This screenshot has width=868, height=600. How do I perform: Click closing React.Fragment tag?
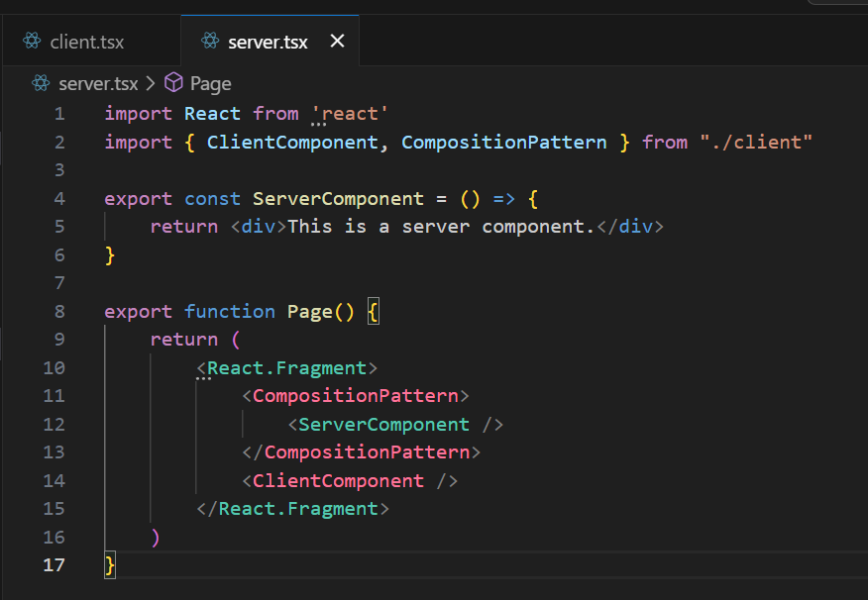[x=293, y=509]
